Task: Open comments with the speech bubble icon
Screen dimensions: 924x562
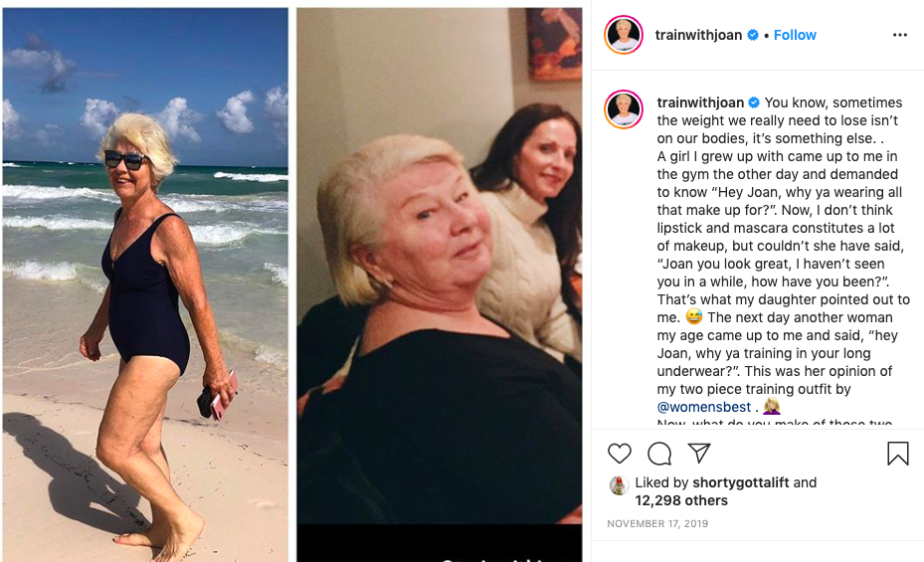Action: coord(659,454)
